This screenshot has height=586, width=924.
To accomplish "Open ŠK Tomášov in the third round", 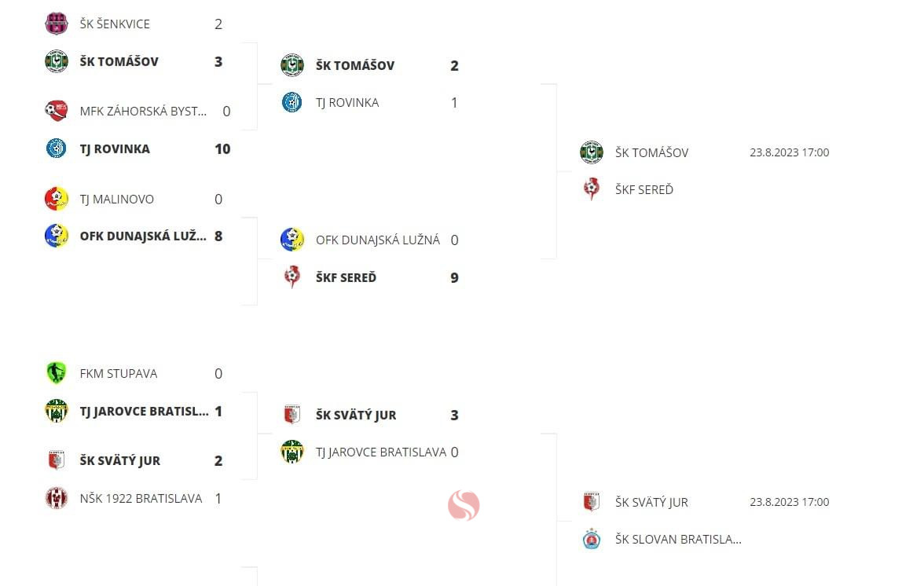I will [652, 152].
